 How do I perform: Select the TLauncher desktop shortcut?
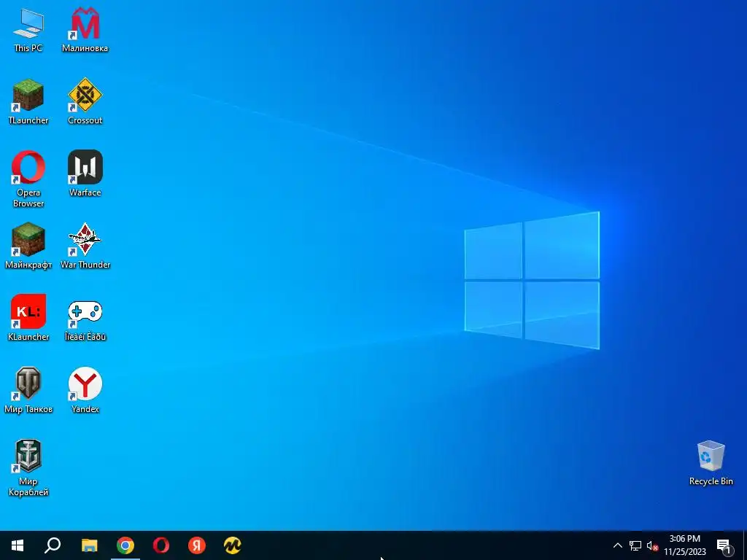pyautogui.click(x=28, y=102)
